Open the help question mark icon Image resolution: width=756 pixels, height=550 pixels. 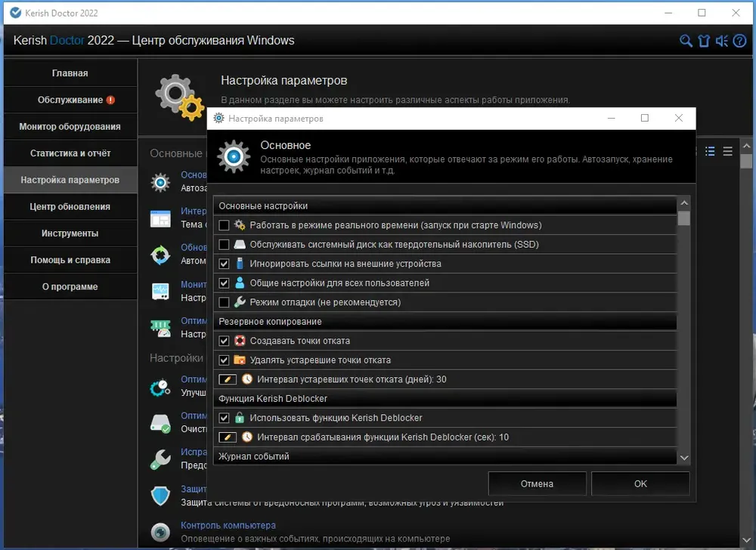739,41
